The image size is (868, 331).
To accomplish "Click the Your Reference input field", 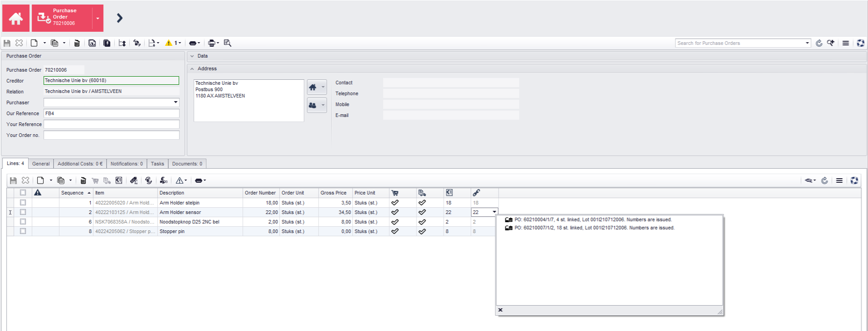I will coord(111,124).
